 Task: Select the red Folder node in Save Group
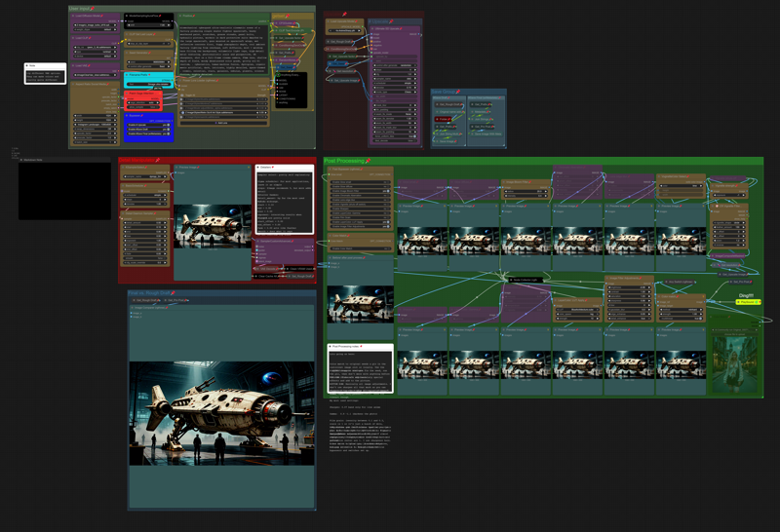(x=444, y=119)
